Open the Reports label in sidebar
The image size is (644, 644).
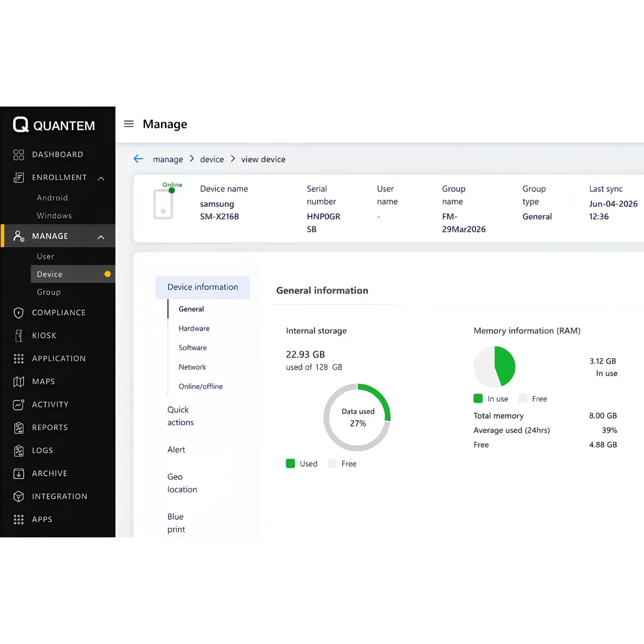[x=49, y=428]
